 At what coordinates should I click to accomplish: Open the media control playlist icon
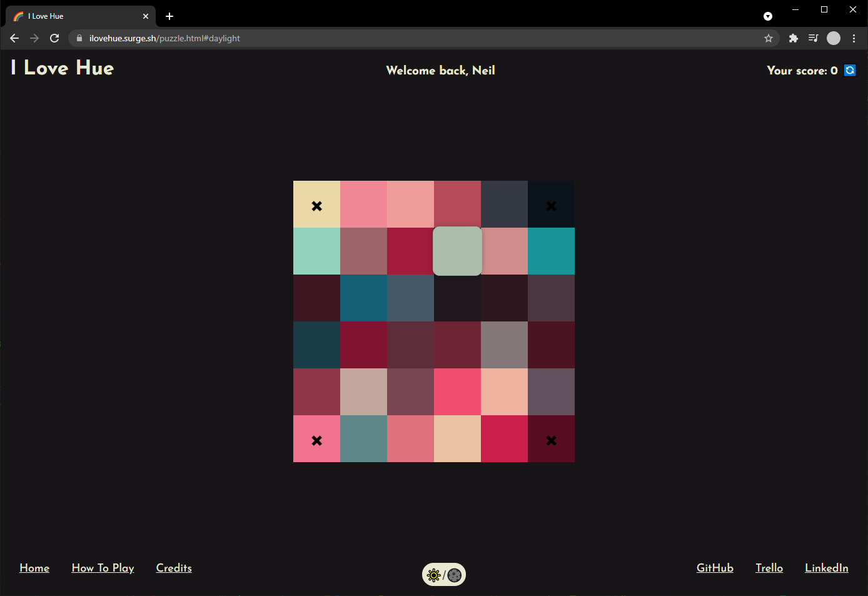click(813, 38)
